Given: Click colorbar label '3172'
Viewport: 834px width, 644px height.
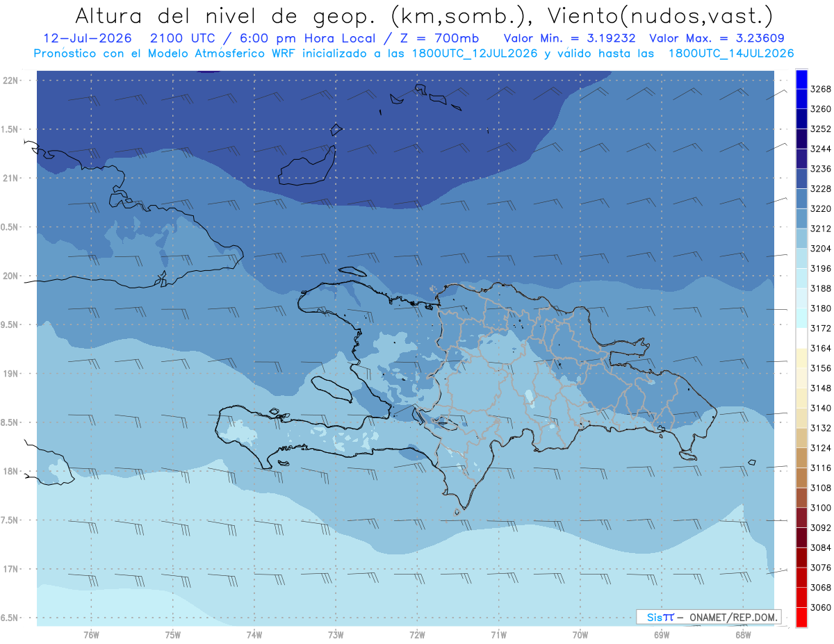Looking at the screenshot, I should [x=821, y=329].
